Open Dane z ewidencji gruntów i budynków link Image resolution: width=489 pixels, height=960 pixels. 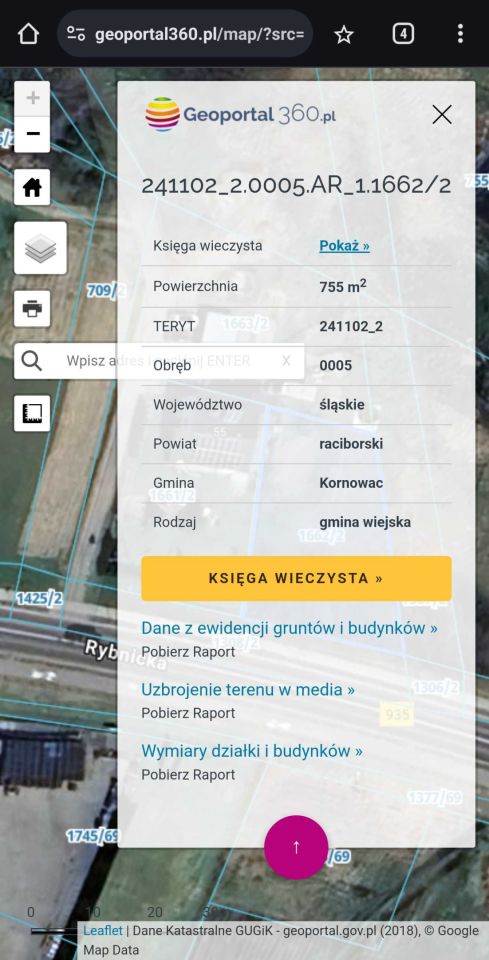point(289,628)
